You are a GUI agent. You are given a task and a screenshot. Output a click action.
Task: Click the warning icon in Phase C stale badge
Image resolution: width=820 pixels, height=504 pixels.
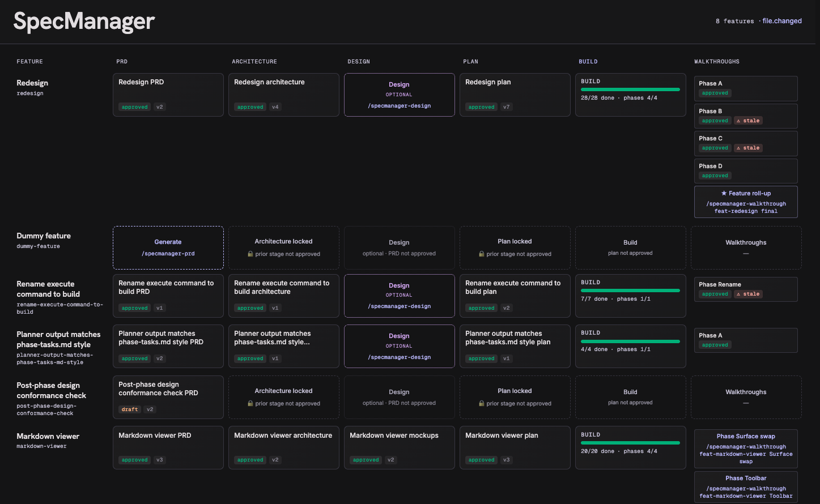(738, 148)
